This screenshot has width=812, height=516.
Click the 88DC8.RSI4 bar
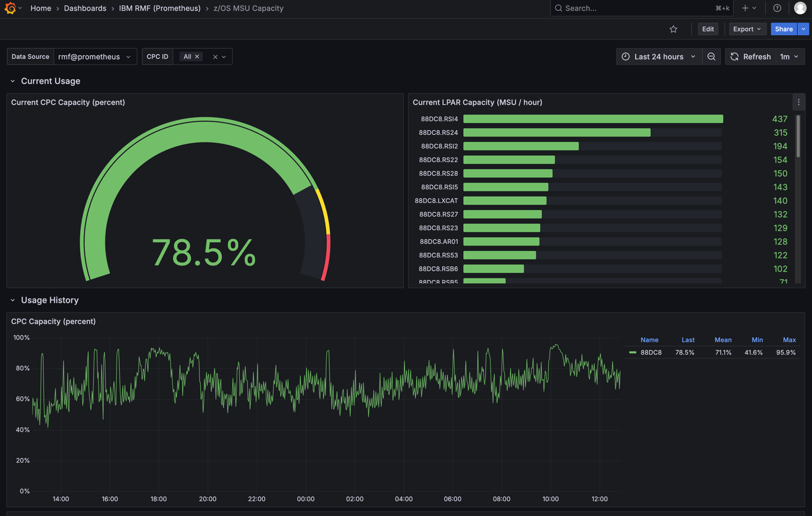tap(593, 119)
